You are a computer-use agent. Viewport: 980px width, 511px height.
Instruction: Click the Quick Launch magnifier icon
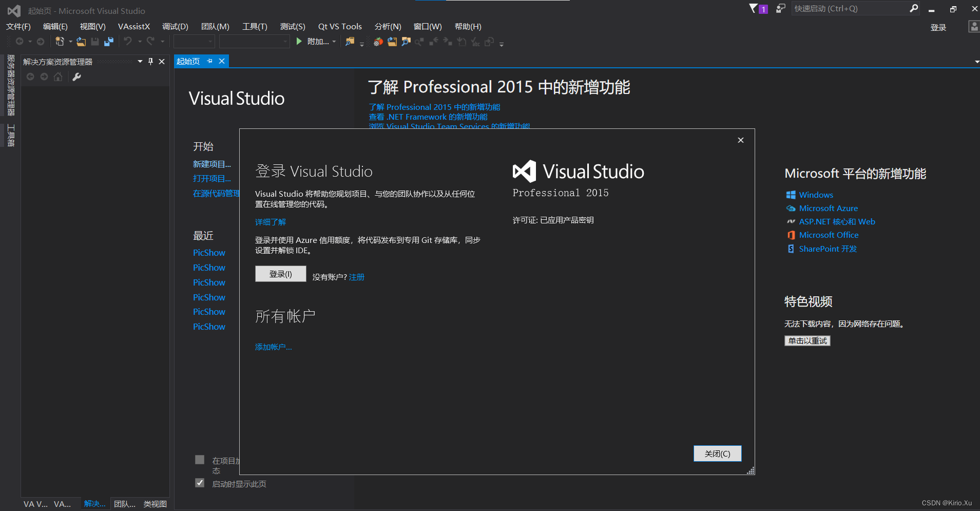pos(914,8)
